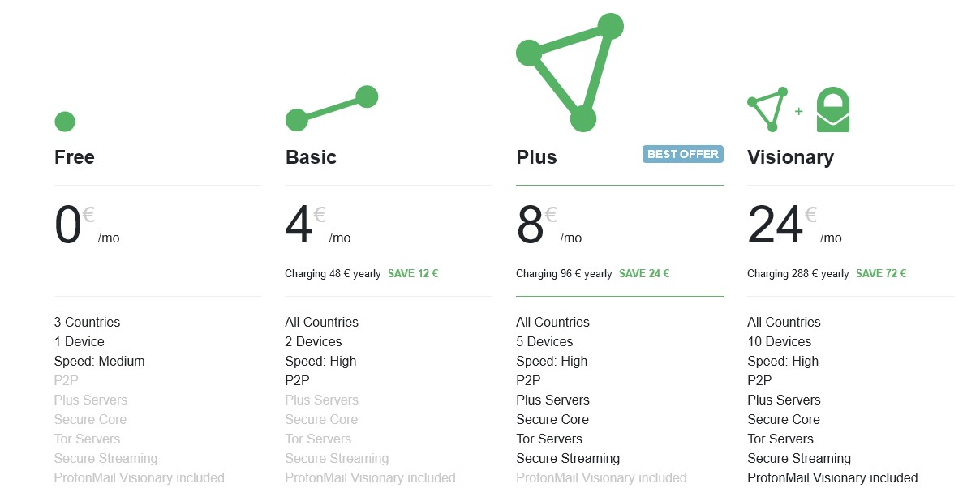Screen dimensions: 980x501
Task: Click '10 Devices' under Visionary
Action: 779,341
